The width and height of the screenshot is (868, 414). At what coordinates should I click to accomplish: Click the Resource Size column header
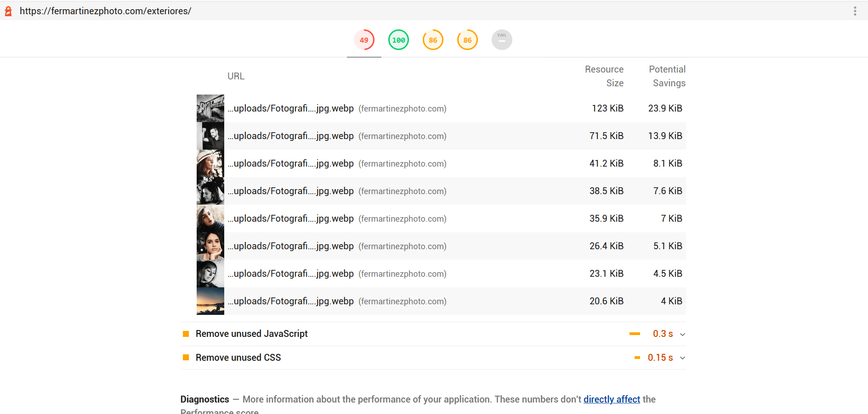click(604, 76)
